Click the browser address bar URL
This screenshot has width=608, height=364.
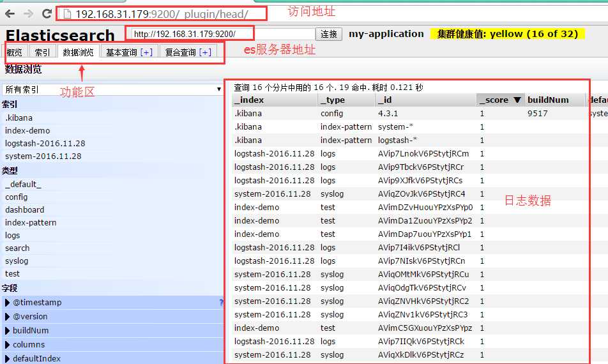tap(162, 14)
